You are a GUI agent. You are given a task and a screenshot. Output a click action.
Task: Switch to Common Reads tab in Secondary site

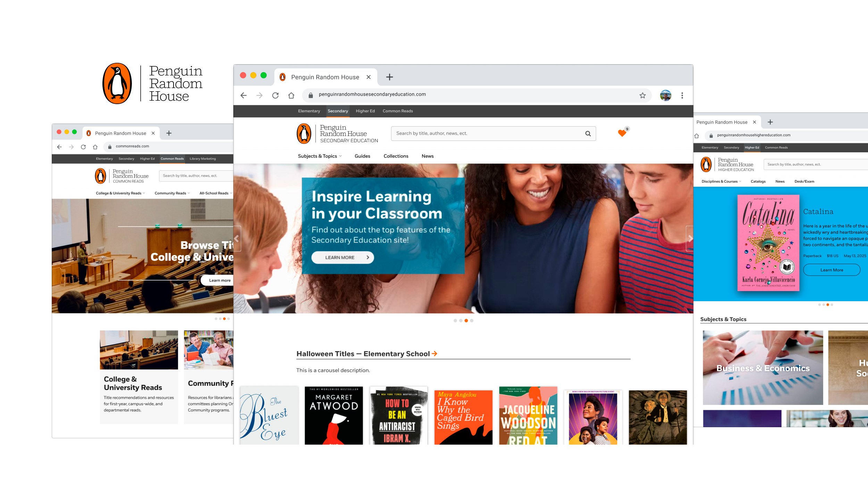coord(398,111)
